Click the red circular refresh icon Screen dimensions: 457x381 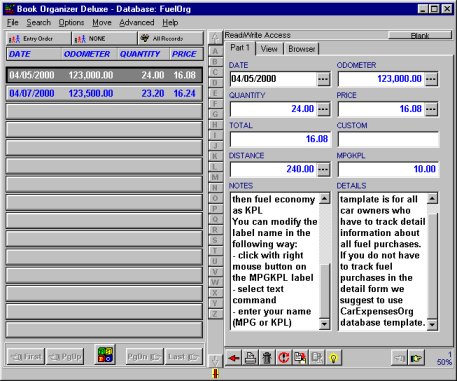[x=284, y=358]
